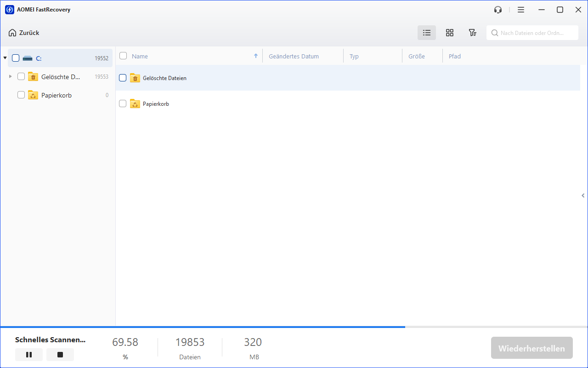588x368 pixels.
Task: Open the hamburger menu in title bar
Action: click(x=520, y=10)
